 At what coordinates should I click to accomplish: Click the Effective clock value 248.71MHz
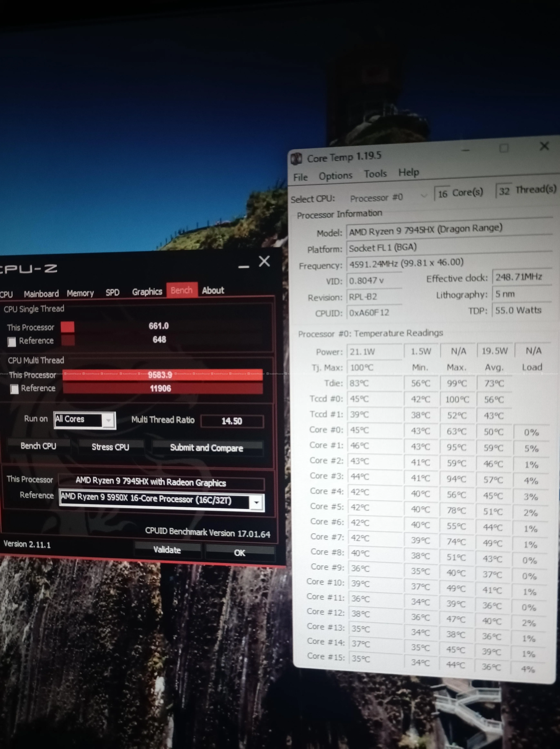pyautogui.click(x=522, y=277)
